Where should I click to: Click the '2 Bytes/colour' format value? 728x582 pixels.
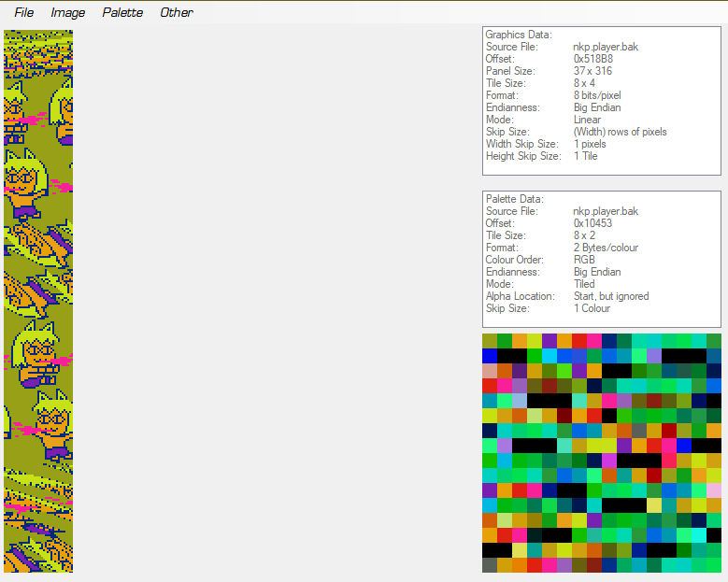click(x=606, y=248)
